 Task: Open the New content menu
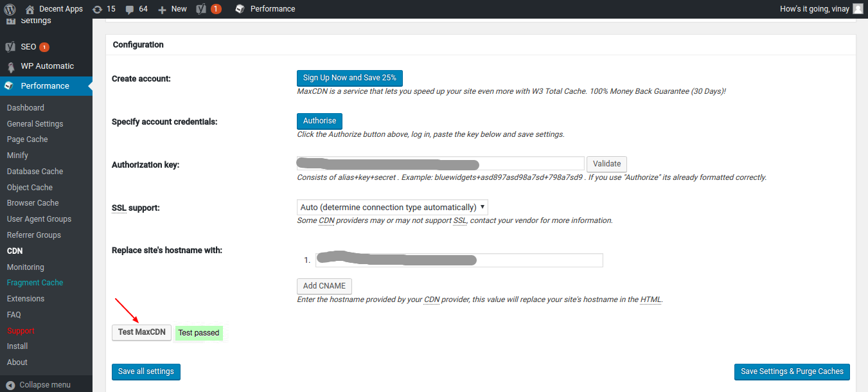(x=172, y=9)
